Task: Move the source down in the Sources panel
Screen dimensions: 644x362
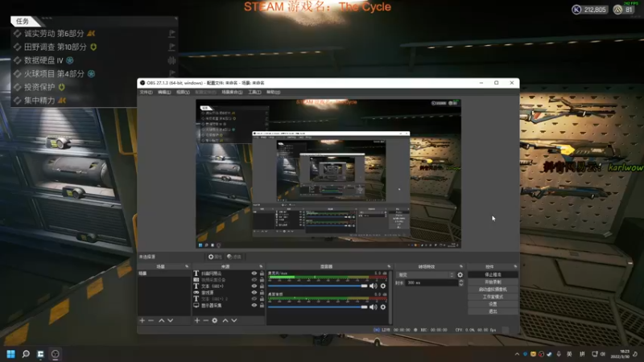Action: point(234,320)
